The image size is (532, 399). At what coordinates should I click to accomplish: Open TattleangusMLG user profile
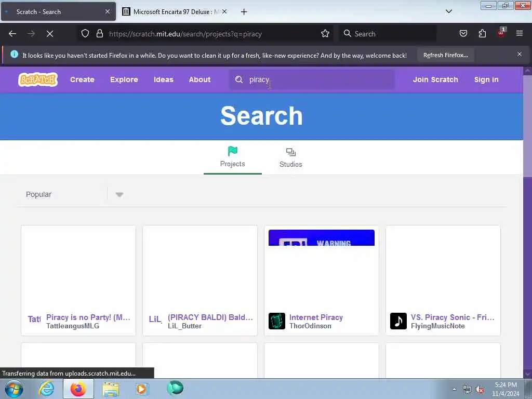click(x=73, y=326)
